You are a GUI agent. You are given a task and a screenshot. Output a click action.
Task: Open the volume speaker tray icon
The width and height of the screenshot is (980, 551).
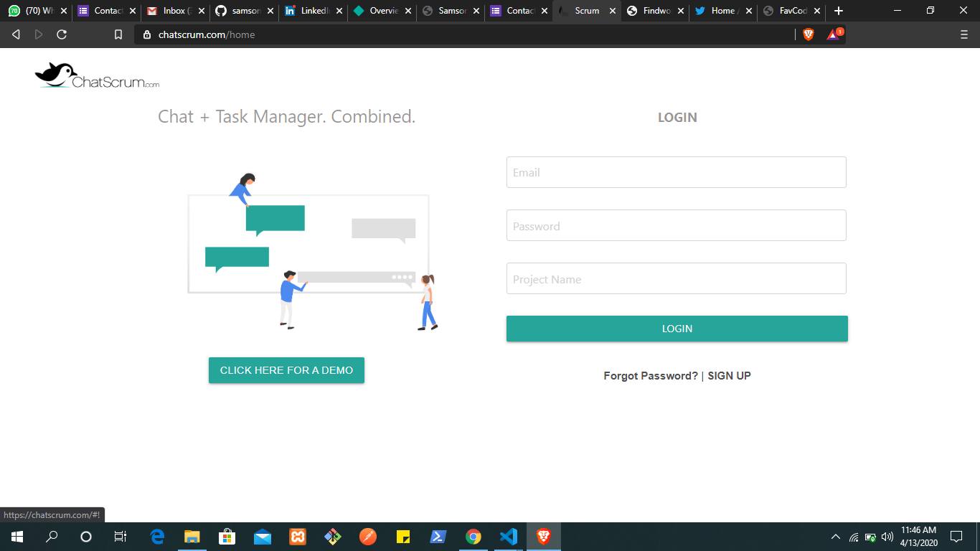pyautogui.click(x=887, y=537)
